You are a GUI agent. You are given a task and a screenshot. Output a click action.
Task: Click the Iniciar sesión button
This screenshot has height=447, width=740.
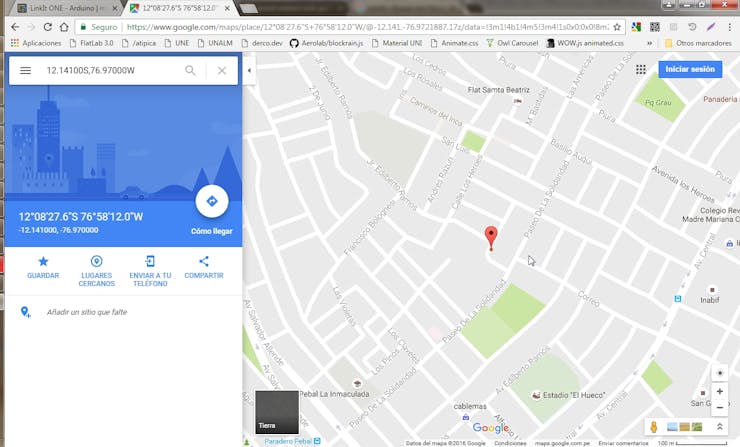pos(690,69)
